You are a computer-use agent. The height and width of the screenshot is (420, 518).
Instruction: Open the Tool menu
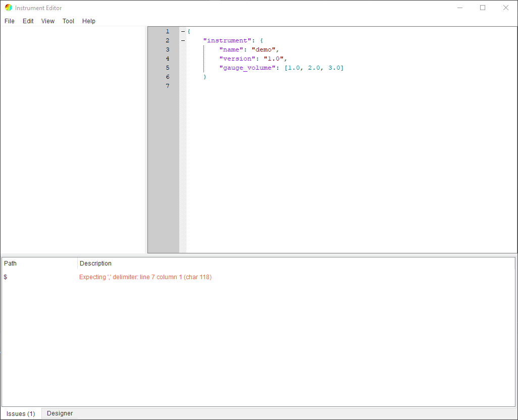68,21
